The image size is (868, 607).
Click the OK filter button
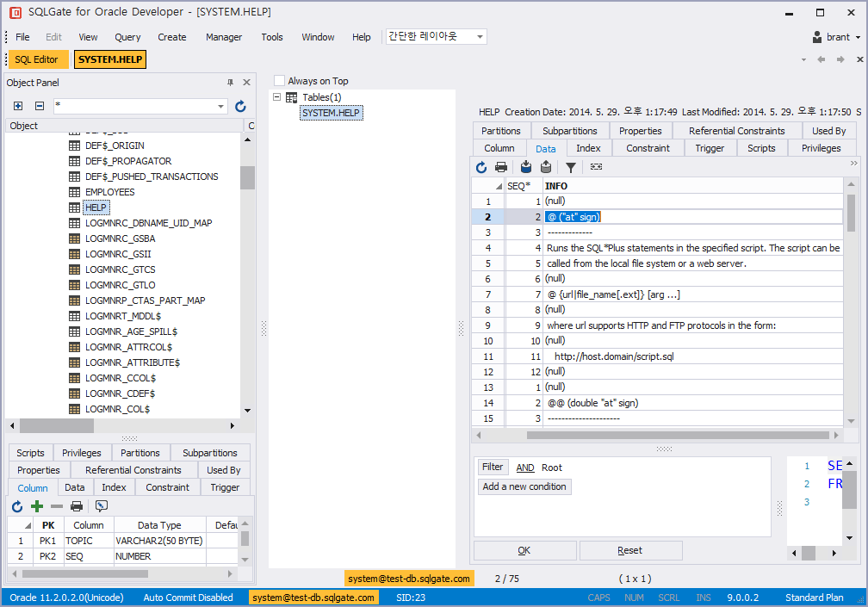click(x=524, y=550)
